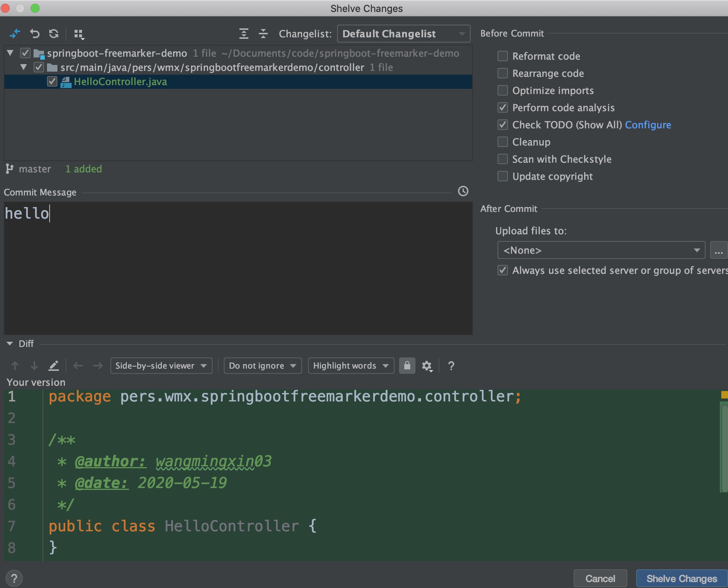Click the Show Diff icon
Screen dimensions: 728x588
(x=15, y=34)
